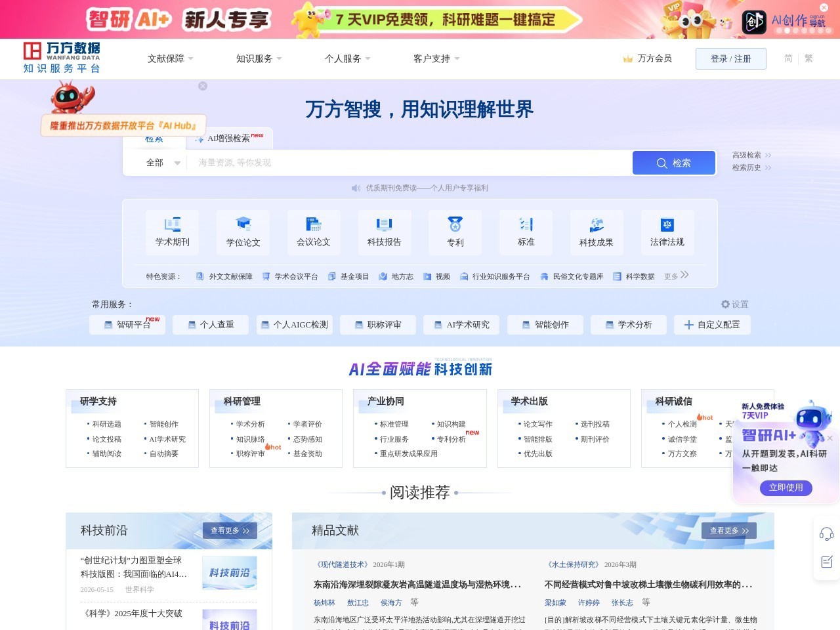Close the top banner advertisement
The height and width of the screenshot is (630, 840).
click(x=824, y=7)
